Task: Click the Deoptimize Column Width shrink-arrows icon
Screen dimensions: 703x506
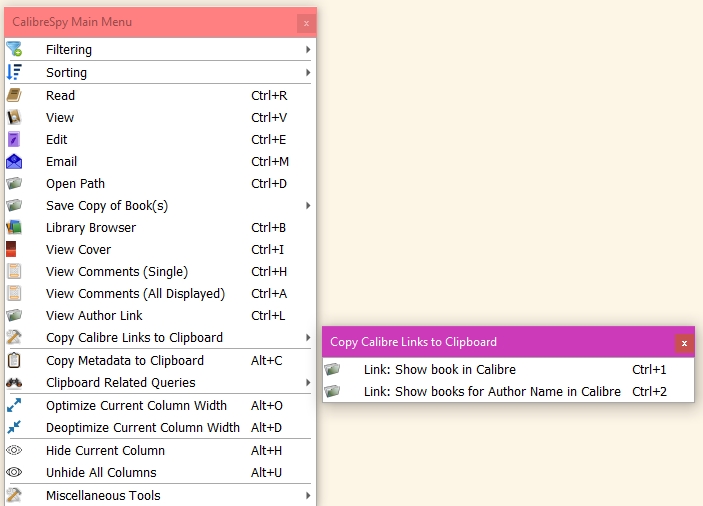Action: pyautogui.click(x=14, y=427)
